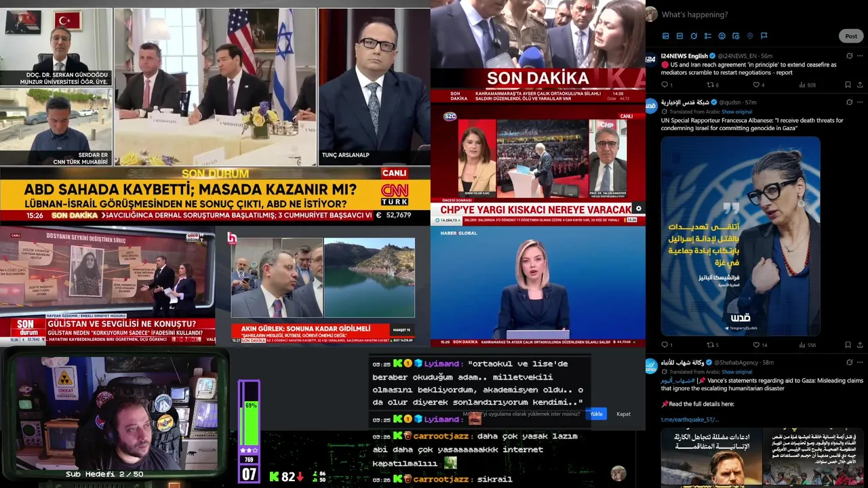The height and width of the screenshot is (488, 868).
Task: Open the I24NEWS English profile name
Action: coord(684,56)
